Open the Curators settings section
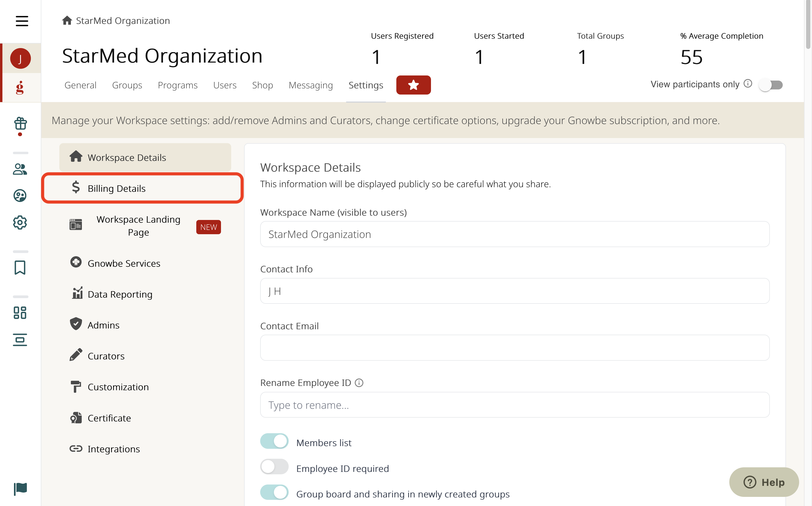Viewport: 812px width, 506px height. click(145, 356)
